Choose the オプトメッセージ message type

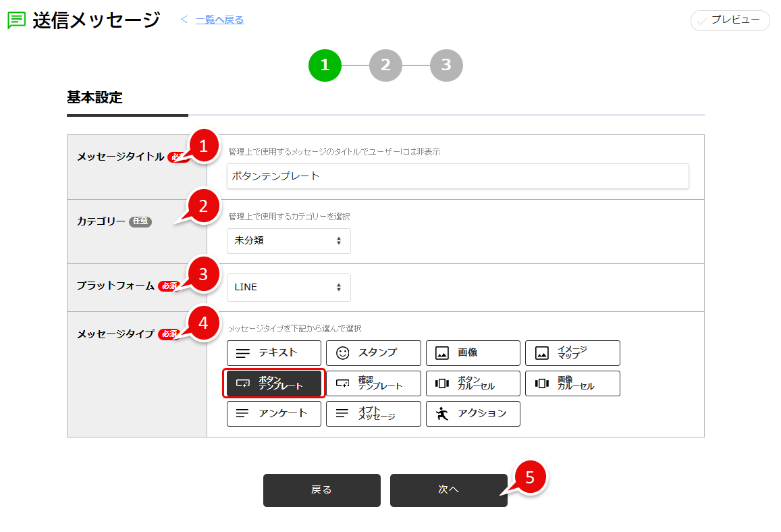373,413
